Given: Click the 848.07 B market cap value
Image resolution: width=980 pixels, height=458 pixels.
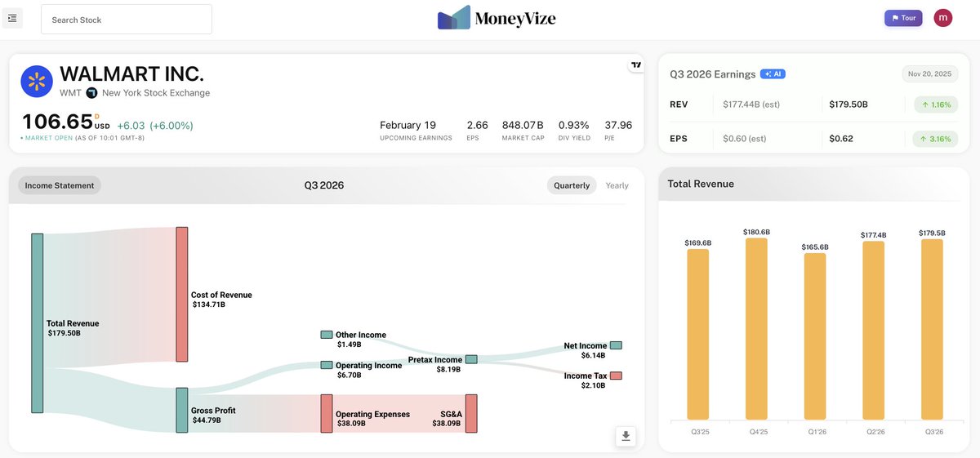Looking at the screenshot, I should tap(523, 125).
